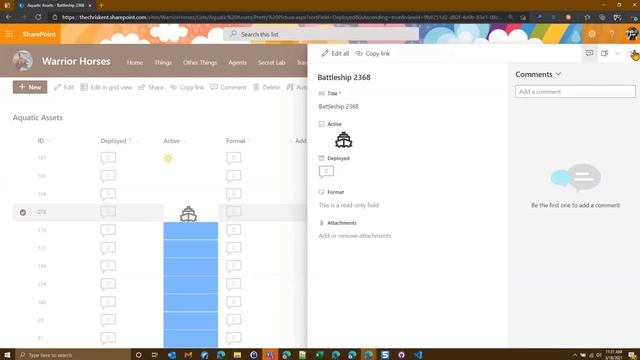The width and height of the screenshot is (640, 360).
Task: Click the browser address bar URL
Action: tap(282, 17)
